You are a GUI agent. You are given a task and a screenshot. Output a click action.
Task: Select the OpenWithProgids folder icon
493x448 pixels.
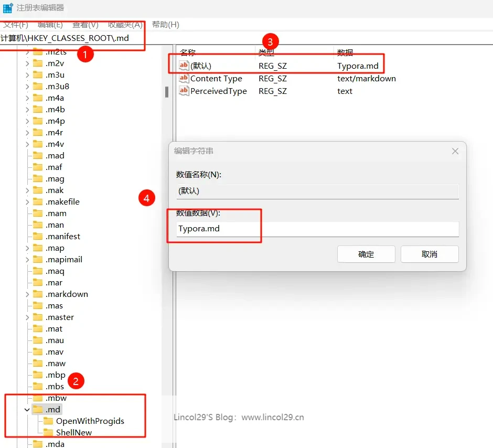[x=48, y=421]
